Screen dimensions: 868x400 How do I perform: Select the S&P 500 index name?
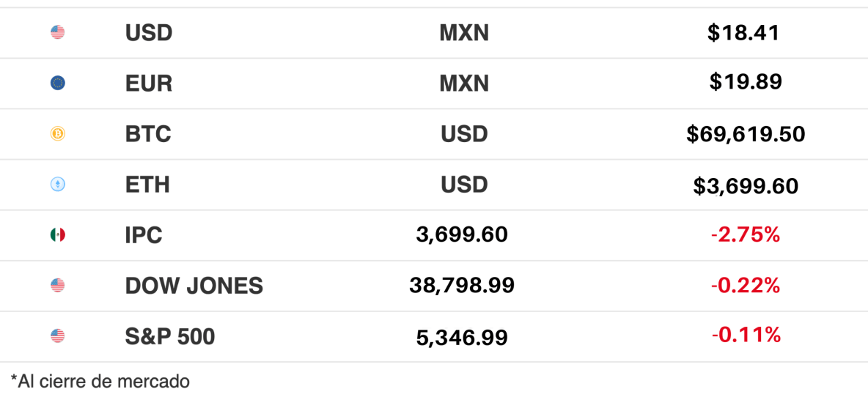click(x=170, y=336)
